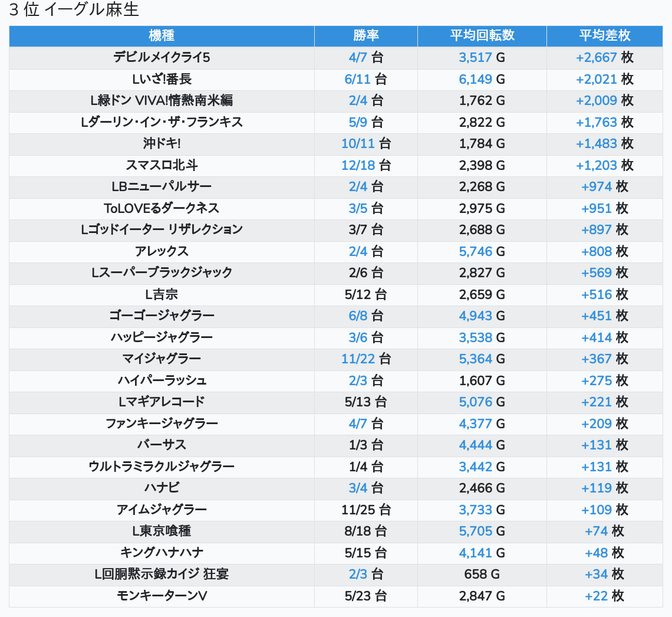
Task: Select machine name Lいざ!番長
Action: [162, 79]
